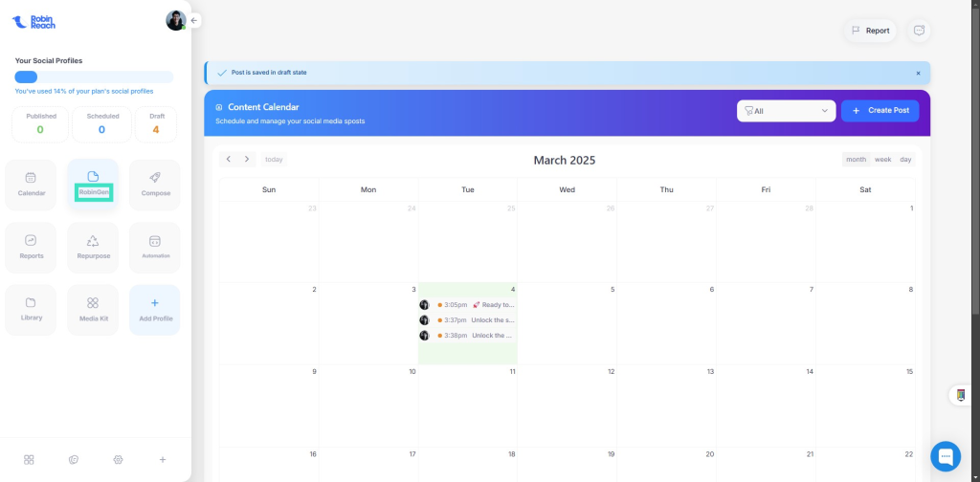Open the Repurpose tile
Screen dimensions: 980x482
93,248
